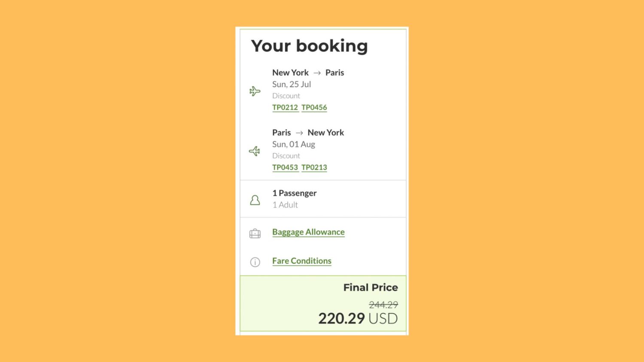Viewport: 644px width, 362px height.
Task: Click the passenger silhouette icon
Action: tap(255, 199)
